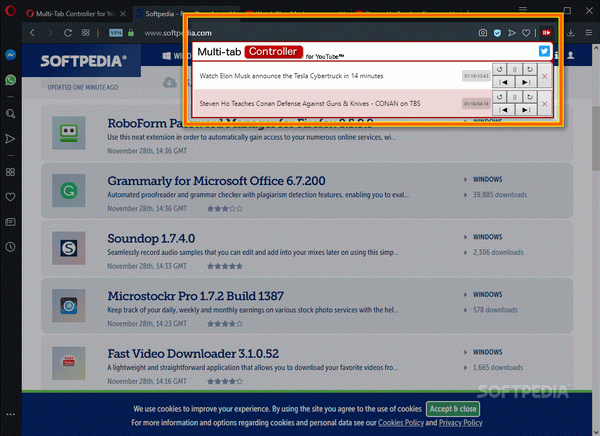Click the Soundop thumbnail icon
This screenshot has height=436, width=600.
coord(69,248)
